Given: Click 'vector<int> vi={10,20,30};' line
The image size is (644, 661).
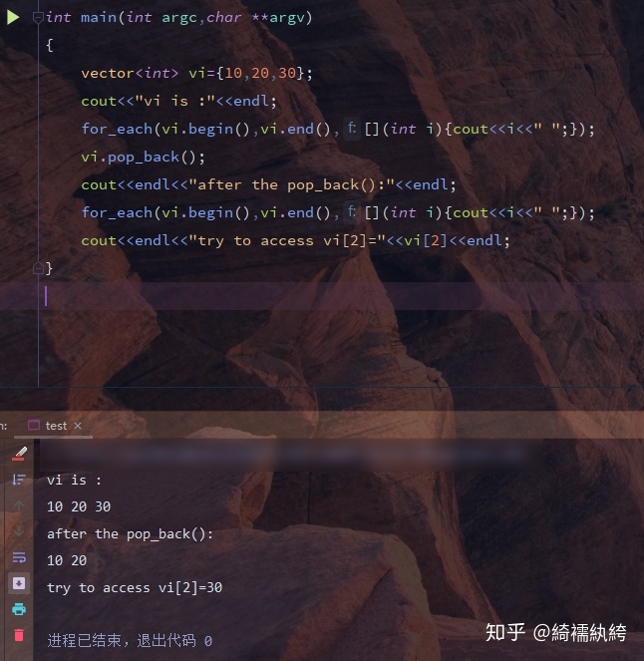Looking at the screenshot, I should [196, 74].
